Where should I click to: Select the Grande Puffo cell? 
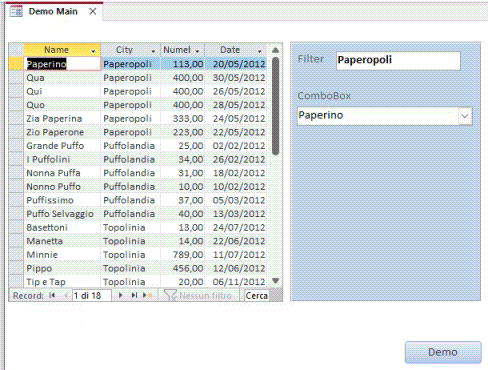[62, 146]
